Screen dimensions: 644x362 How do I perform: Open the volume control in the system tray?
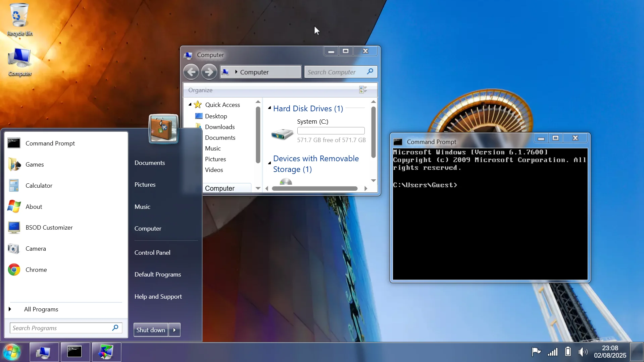(x=583, y=352)
